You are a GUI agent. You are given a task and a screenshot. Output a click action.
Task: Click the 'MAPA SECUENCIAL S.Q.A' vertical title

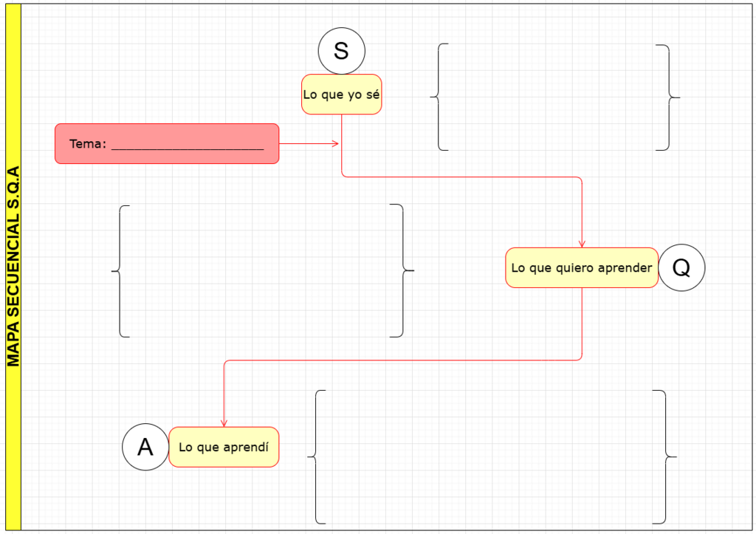[13, 267]
